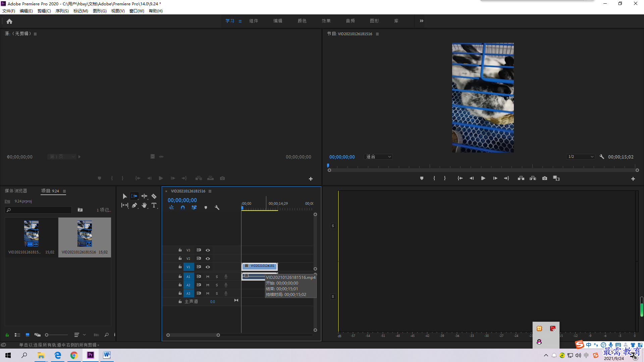Click the timeline Snap magnet icon
This screenshot has height=362, width=644.
coord(183,207)
